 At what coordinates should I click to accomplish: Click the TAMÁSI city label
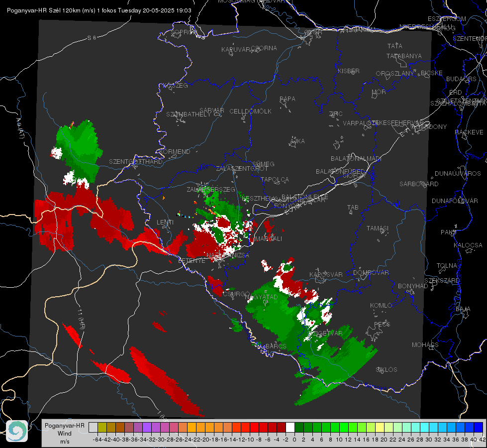pos(378,228)
